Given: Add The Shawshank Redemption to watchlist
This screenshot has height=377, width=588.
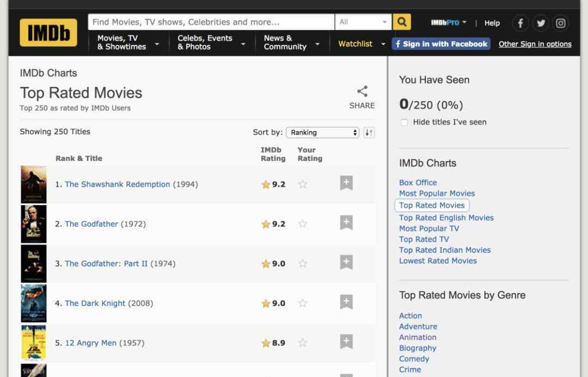Looking at the screenshot, I should coord(346,183).
